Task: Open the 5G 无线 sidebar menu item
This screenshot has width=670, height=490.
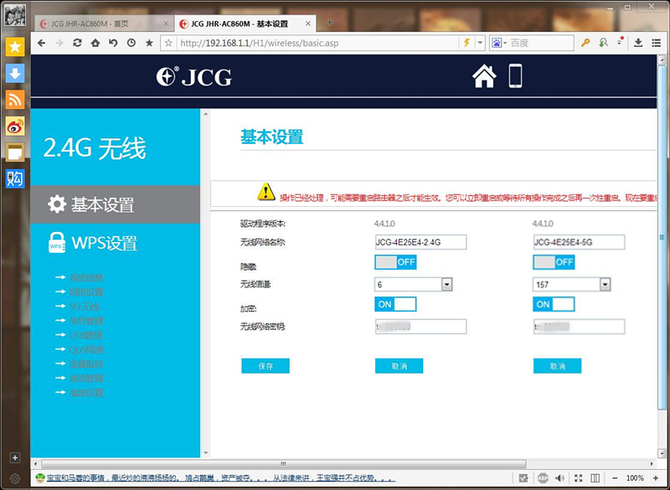Action: click(x=85, y=306)
